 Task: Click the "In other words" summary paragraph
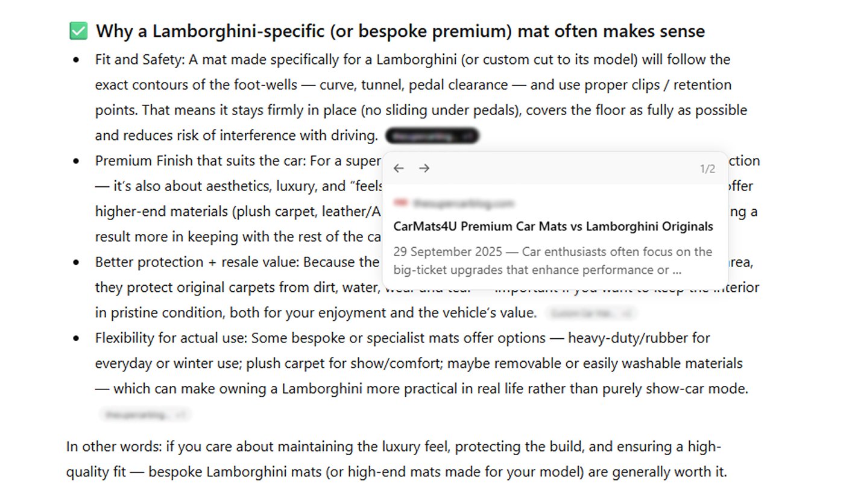tap(397, 459)
